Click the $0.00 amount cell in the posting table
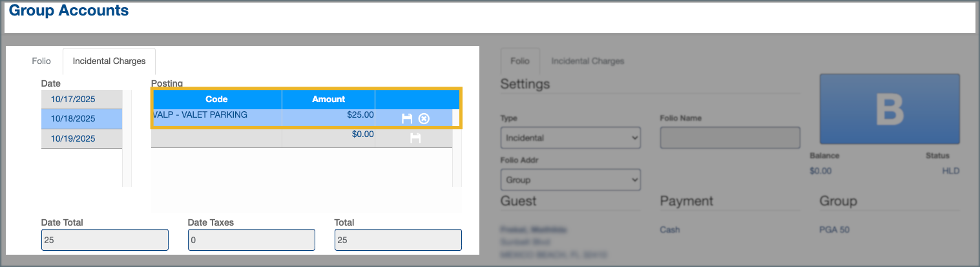 [x=328, y=134]
